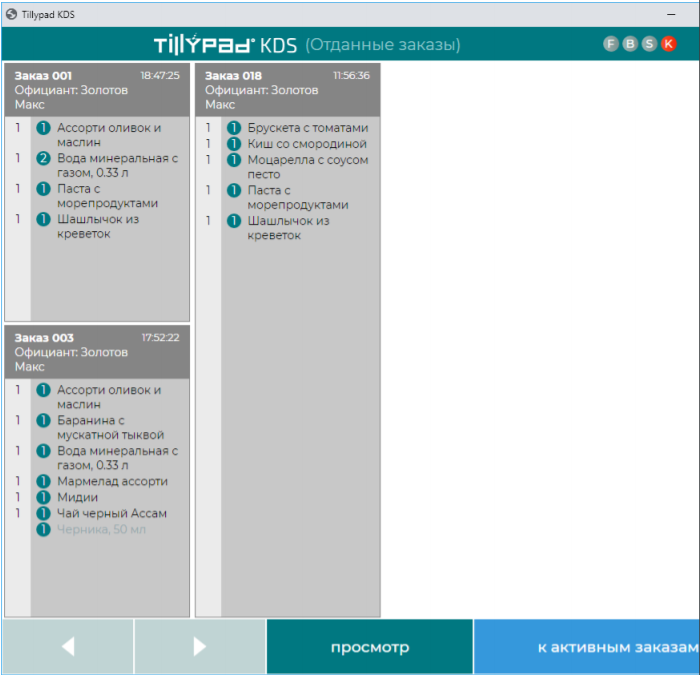
Task: Select the Заказ 018 order header
Action: (x=288, y=90)
